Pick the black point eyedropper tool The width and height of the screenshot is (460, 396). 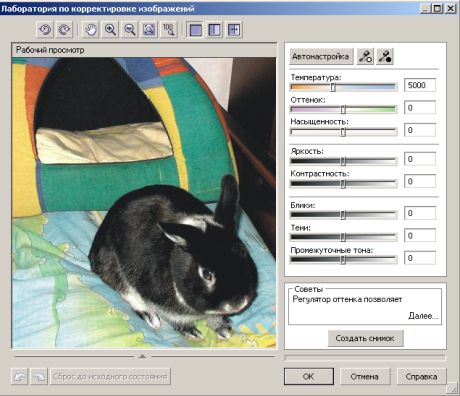[x=385, y=56]
